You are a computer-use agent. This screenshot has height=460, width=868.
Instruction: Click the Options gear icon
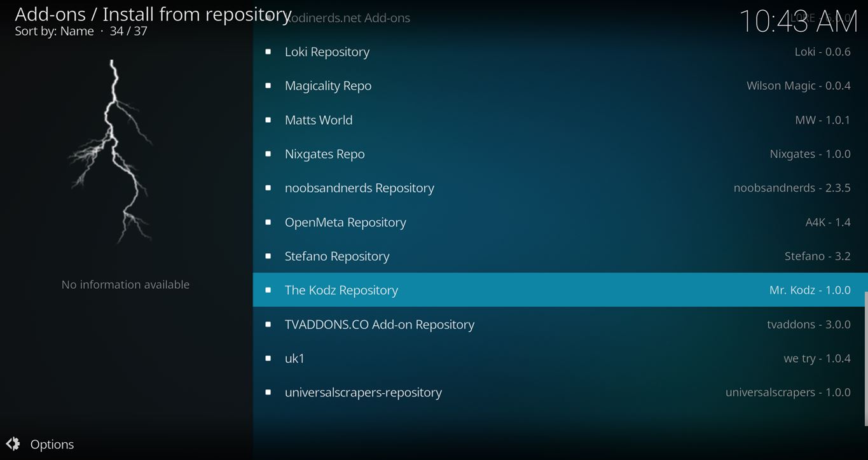coord(13,444)
